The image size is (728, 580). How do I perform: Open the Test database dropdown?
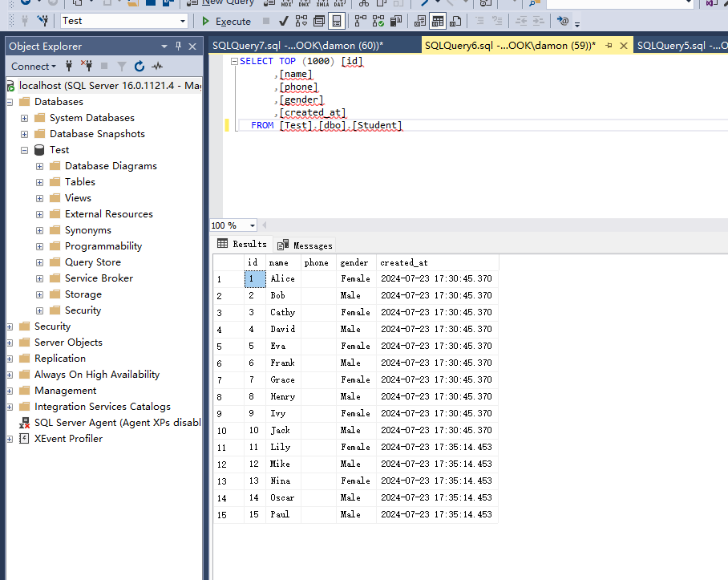tap(183, 21)
